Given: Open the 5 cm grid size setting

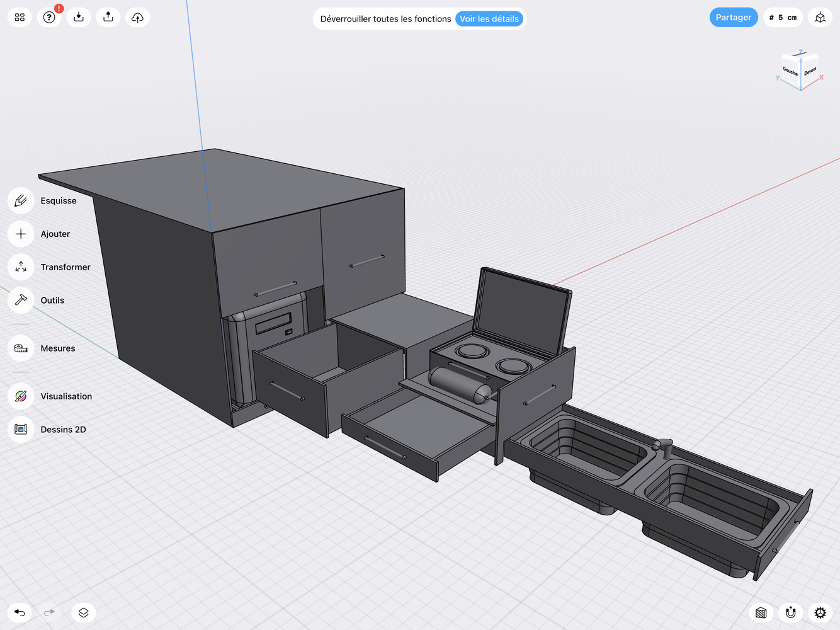Looking at the screenshot, I should click(783, 18).
